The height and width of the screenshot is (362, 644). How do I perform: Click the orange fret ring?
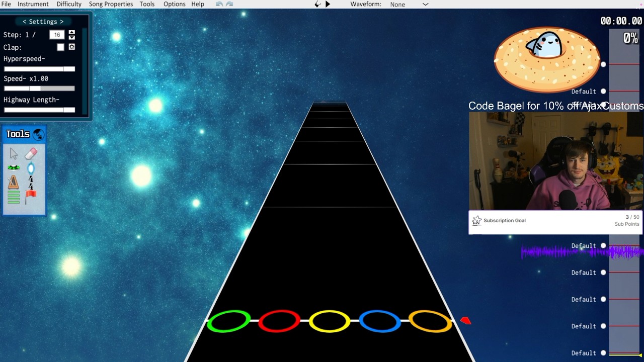point(430,321)
